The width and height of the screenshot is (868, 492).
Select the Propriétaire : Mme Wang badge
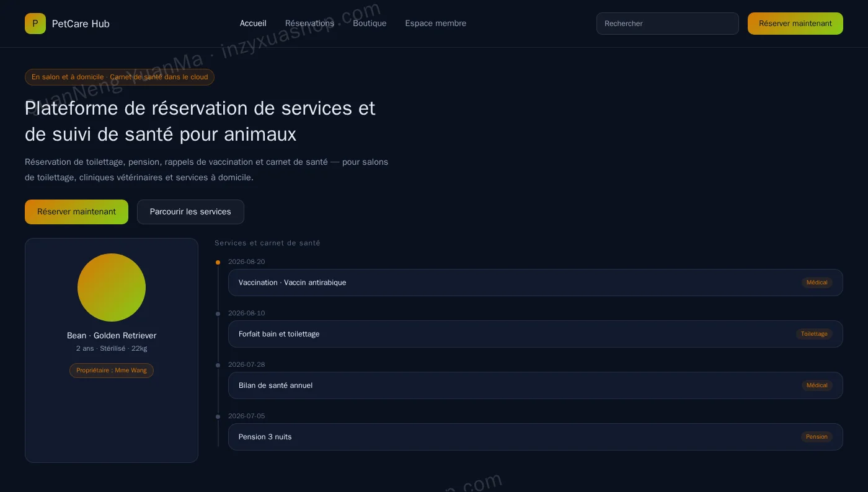(112, 371)
